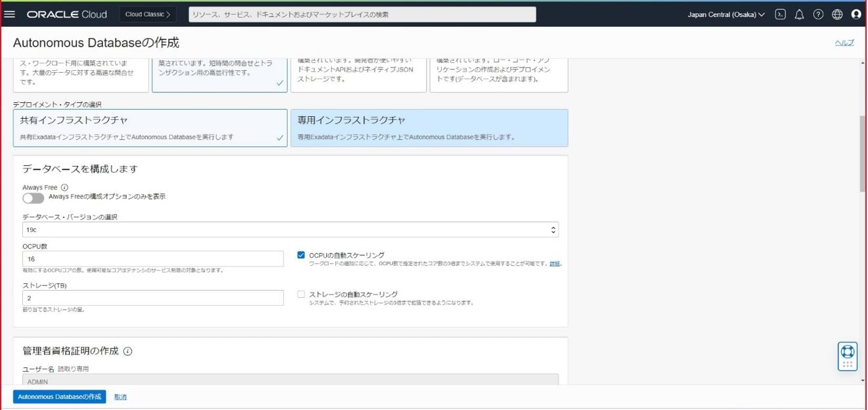Open the Cloud Shell terminal icon
868x410 pixels.
[x=780, y=14]
